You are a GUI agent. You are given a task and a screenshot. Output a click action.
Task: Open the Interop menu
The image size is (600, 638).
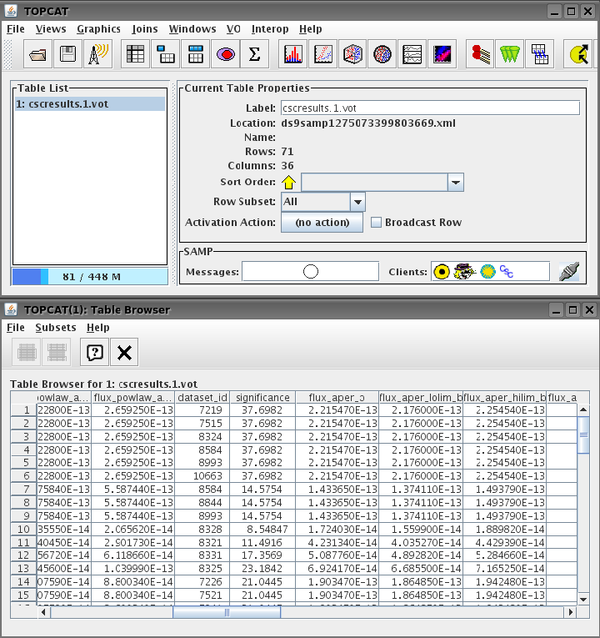coord(270,29)
